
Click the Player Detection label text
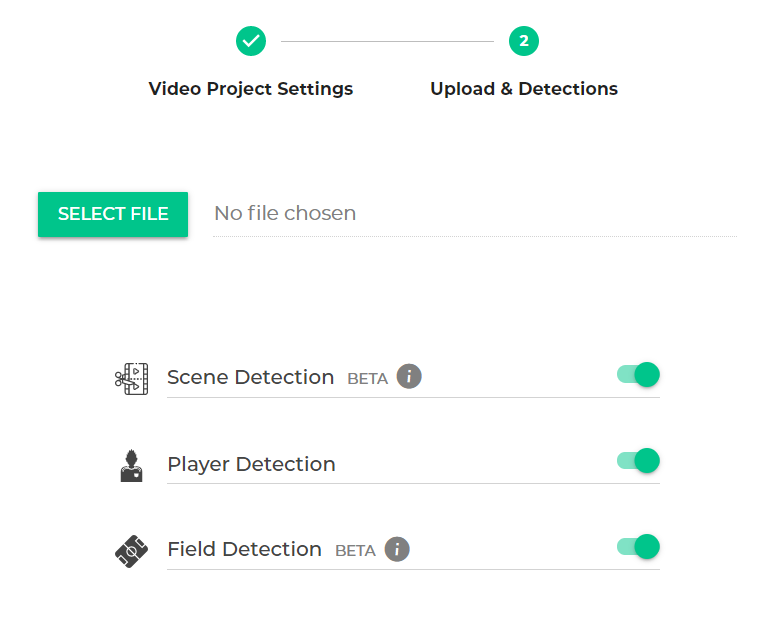coord(251,464)
